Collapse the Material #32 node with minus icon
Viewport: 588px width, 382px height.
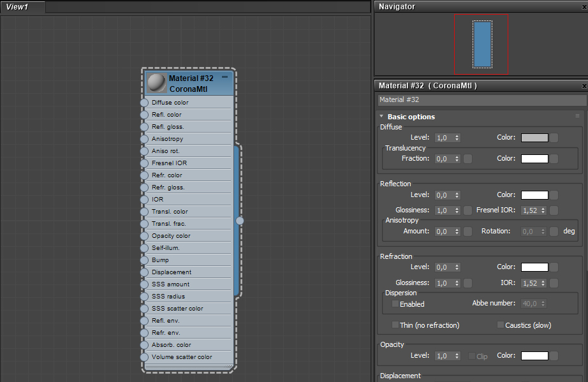click(x=224, y=77)
